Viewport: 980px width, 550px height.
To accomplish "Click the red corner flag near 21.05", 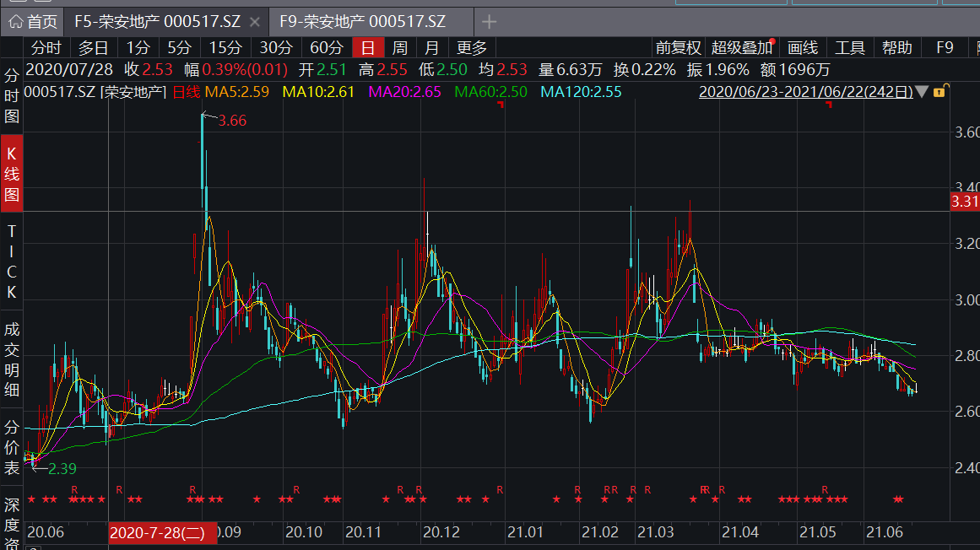I will click(x=829, y=105).
